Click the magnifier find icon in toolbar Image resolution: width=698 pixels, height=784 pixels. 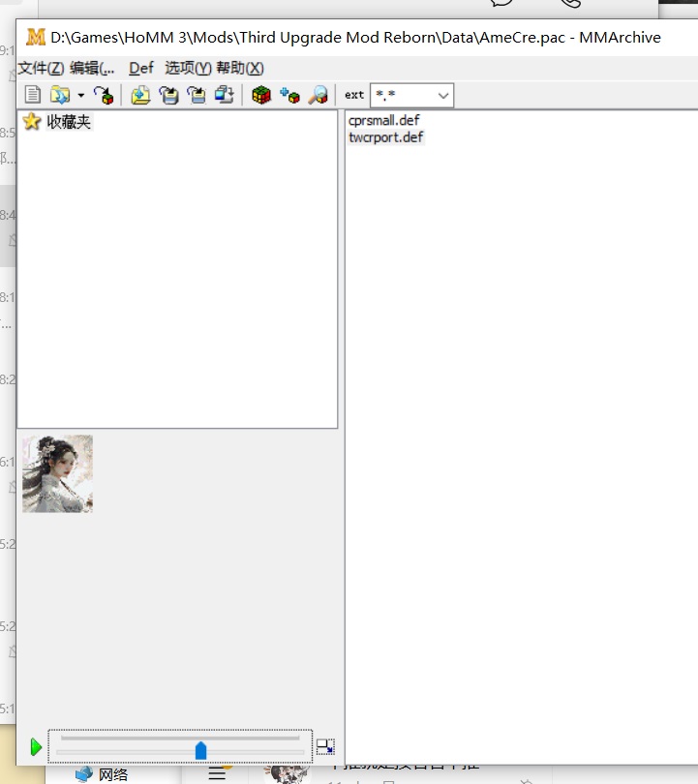(318, 95)
